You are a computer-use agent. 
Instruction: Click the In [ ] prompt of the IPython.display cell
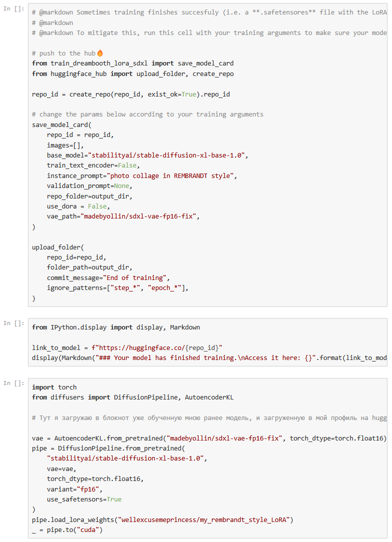coord(13,323)
